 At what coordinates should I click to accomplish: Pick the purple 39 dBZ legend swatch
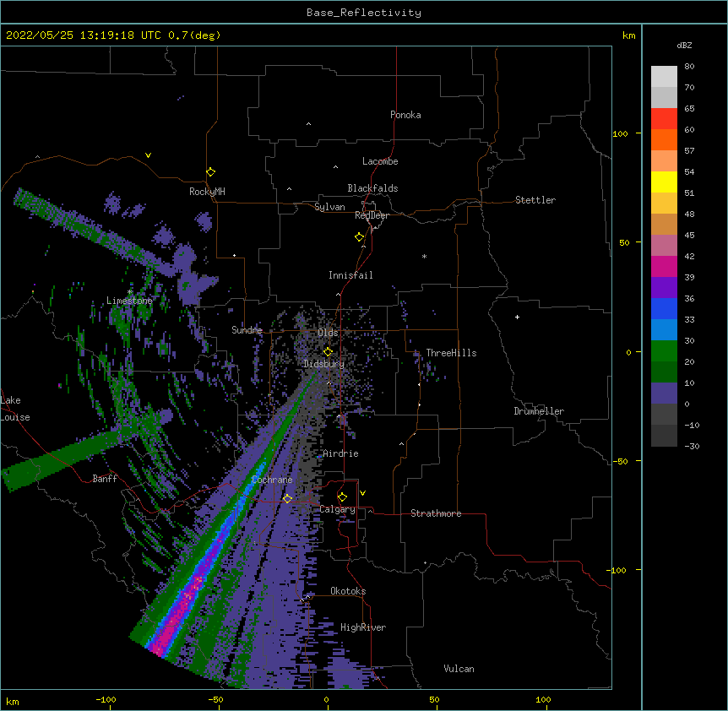(x=664, y=288)
